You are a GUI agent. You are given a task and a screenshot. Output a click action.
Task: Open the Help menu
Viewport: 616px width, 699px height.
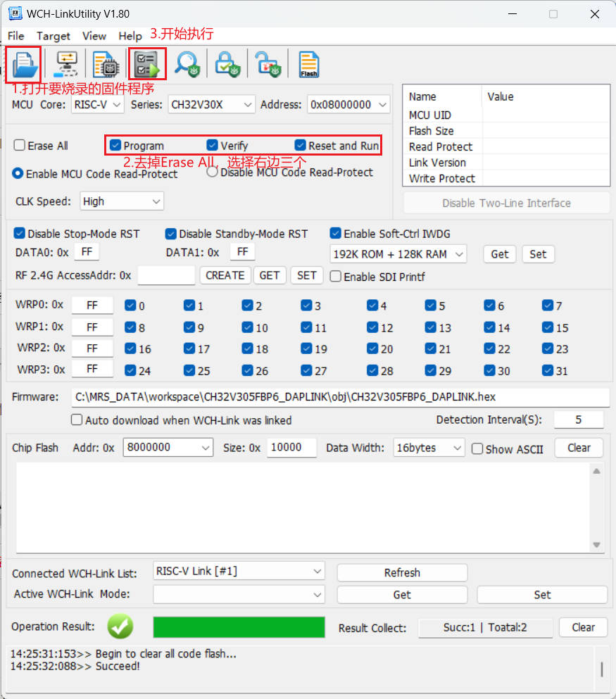coord(130,36)
